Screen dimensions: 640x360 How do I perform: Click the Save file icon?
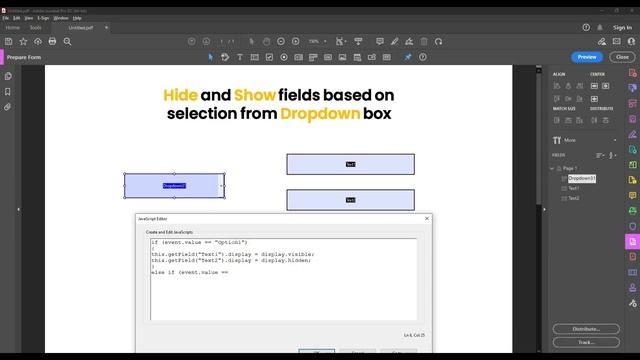pyautogui.click(x=9, y=41)
